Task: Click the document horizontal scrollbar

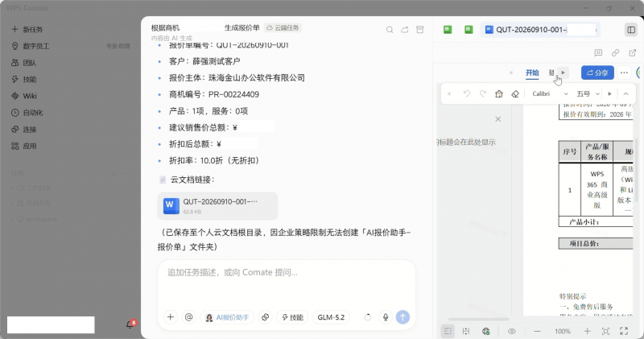Action: [x=478, y=320]
